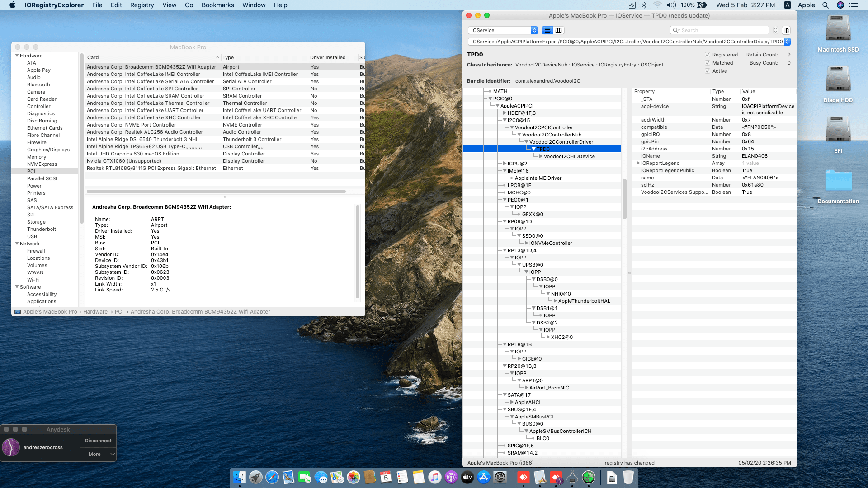Collapse the Hardware section in sidebar
Screen dimensions: 868x488
pyautogui.click(x=17, y=56)
